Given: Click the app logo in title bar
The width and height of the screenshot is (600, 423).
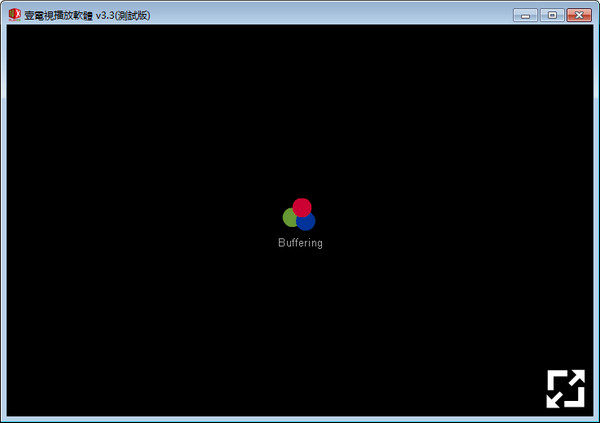Looking at the screenshot, I should (15, 15).
